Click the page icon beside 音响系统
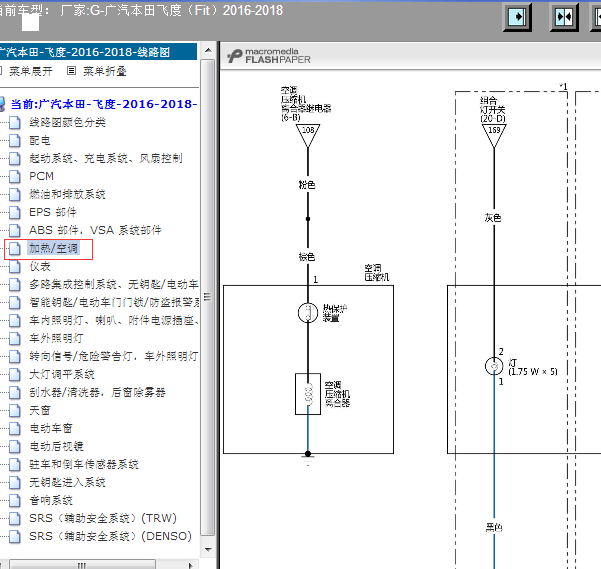The width and height of the screenshot is (601, 569). coord(15,500)
